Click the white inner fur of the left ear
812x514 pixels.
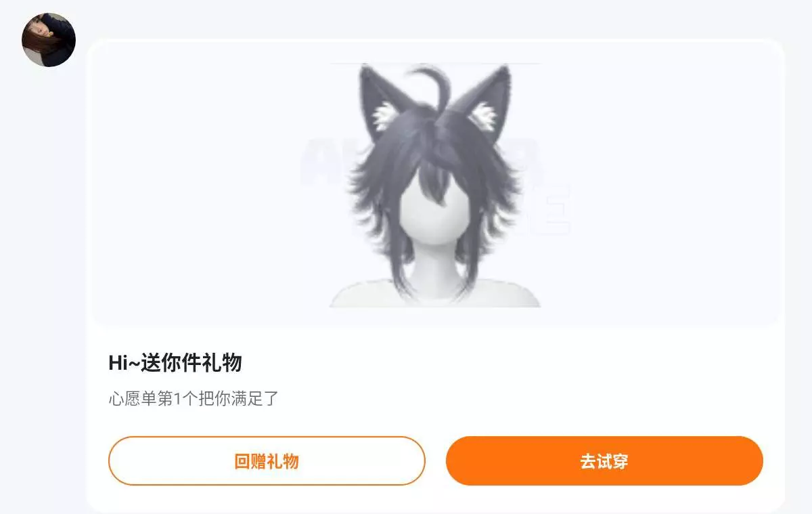point(384,116)
